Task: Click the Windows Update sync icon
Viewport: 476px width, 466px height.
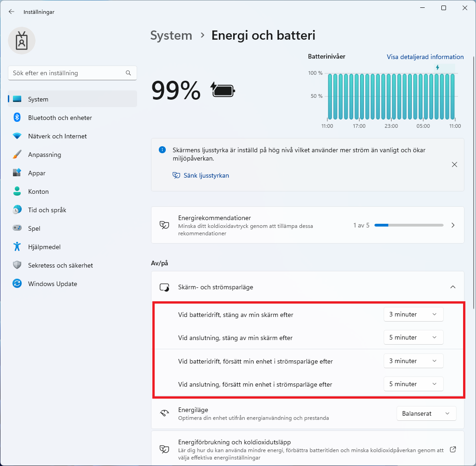Action: 17,284
